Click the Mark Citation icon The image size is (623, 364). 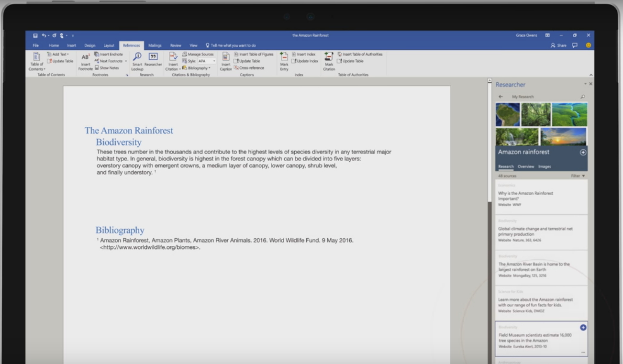(x=329, y=57)
